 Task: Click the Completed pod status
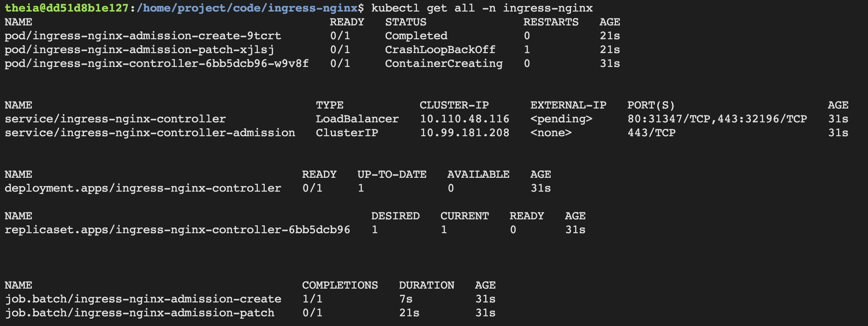(x=416, y=36)
